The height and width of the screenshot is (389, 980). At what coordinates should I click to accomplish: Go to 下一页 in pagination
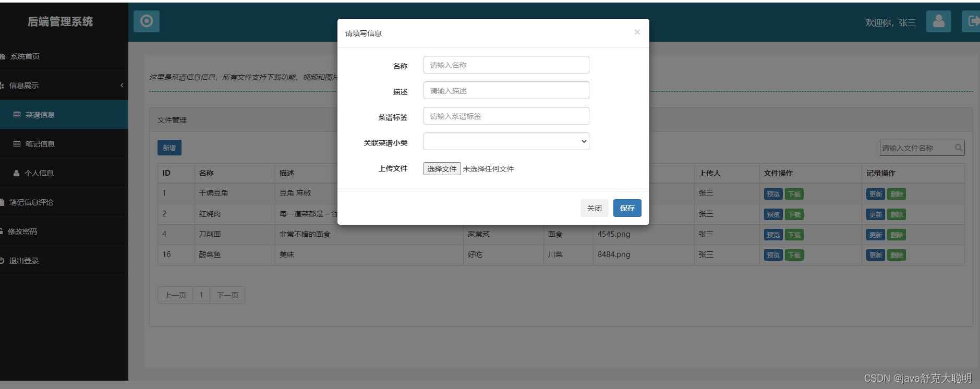(x=227, y=295)
